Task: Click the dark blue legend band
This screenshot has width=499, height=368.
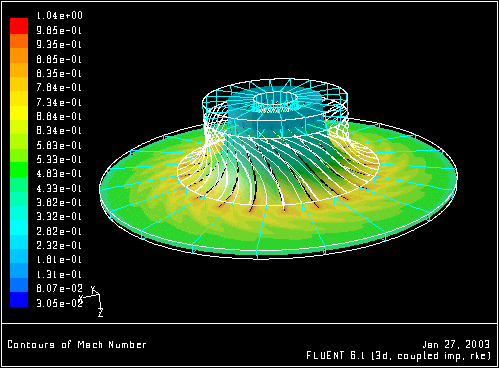Action: (19, 299)
